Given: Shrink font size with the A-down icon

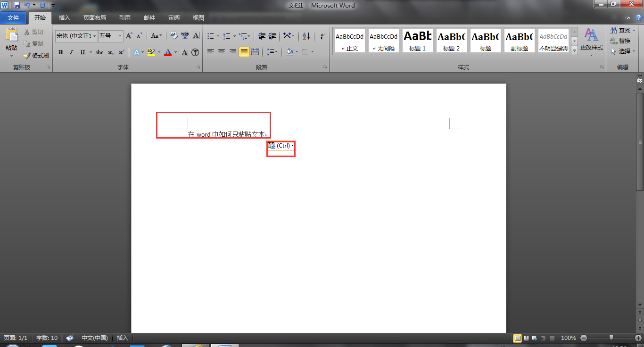Looking at the screenshot, I should tap(139, 36).
